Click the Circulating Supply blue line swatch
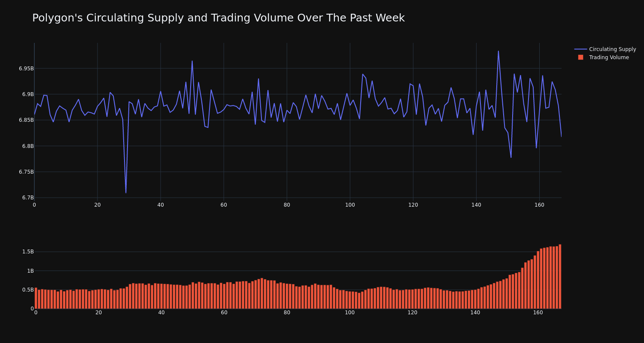 click(580, 49)
